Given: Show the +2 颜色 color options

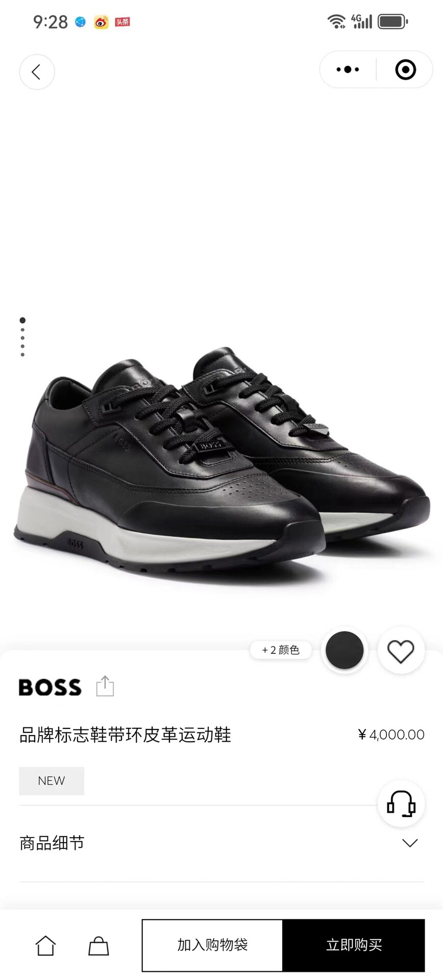Looking at the screenshot, I should 281,650.
